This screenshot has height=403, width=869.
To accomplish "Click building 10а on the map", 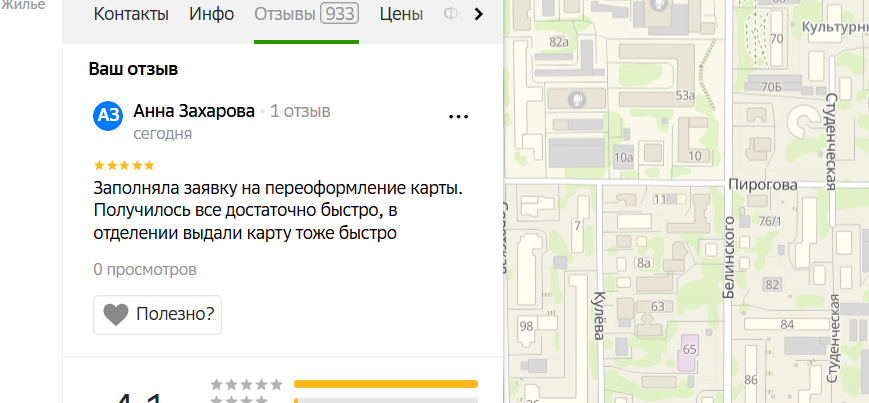I will tap(623, 157).
